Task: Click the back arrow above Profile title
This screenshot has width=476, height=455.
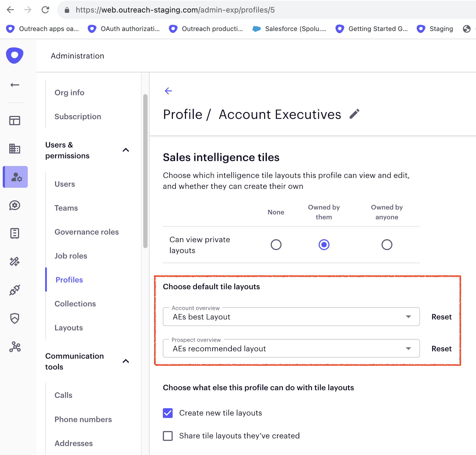Action: [x=168, y=91]
